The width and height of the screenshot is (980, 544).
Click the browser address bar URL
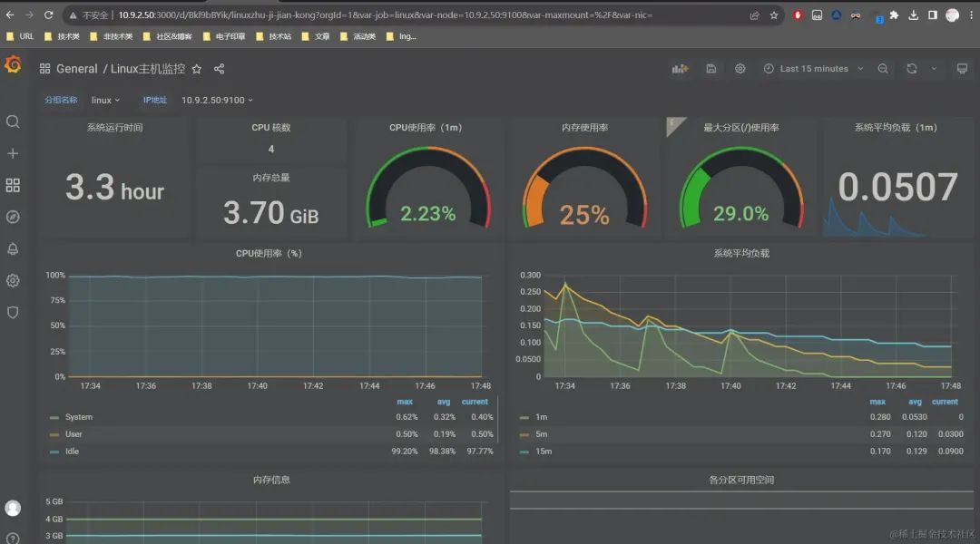[x=385, y=15]
